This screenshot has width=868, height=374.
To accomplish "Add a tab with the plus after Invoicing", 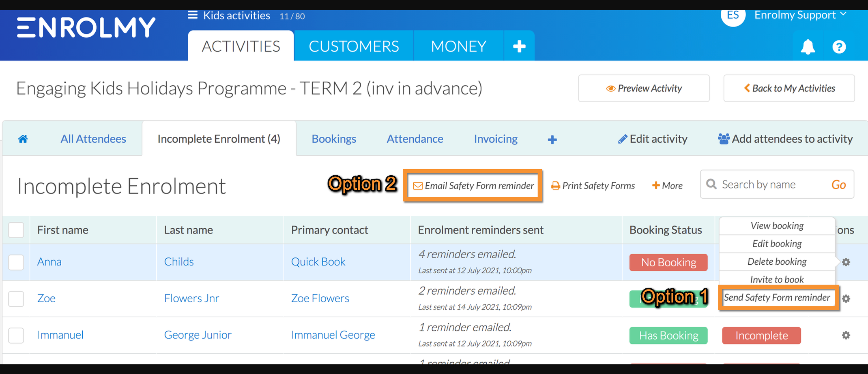I will [x=552, y=139].
